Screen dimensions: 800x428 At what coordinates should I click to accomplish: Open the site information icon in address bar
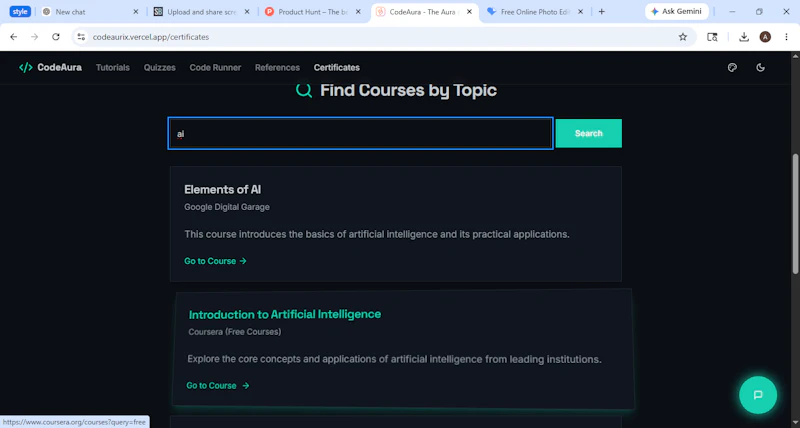click(x=81, y=37)
